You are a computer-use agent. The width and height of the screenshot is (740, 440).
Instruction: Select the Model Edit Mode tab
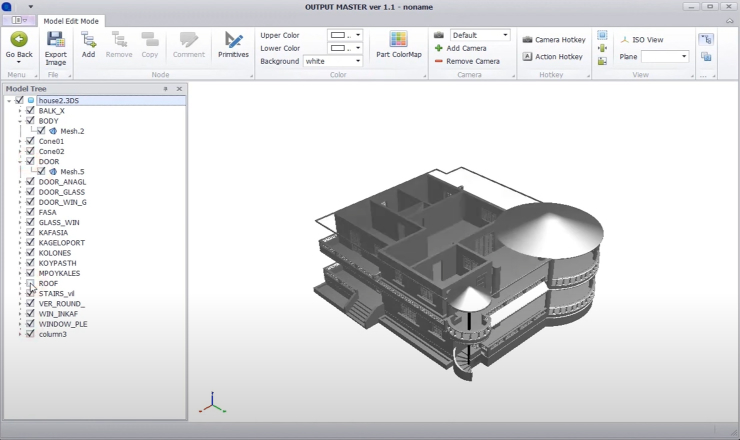[70, 20]
